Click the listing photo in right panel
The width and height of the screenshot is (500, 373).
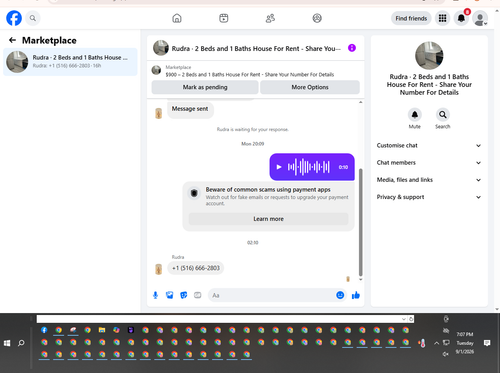pyautogui.click(x=429, y=56)
